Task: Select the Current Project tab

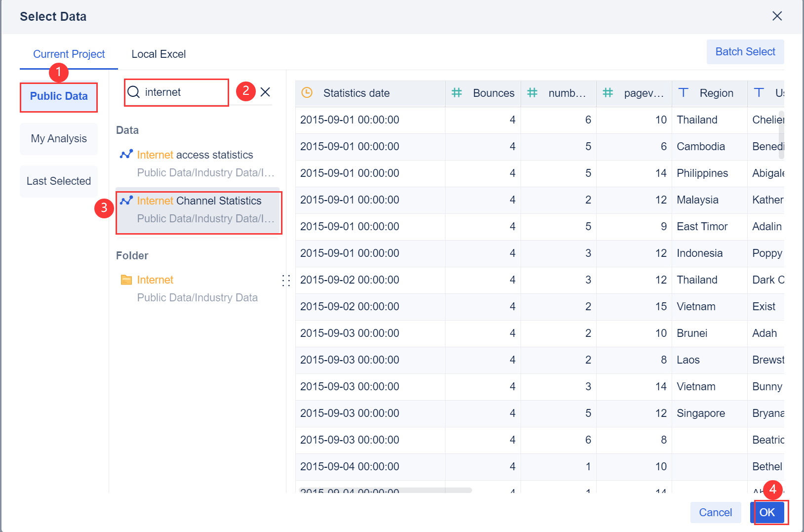Action: click(x=69, y=54)
